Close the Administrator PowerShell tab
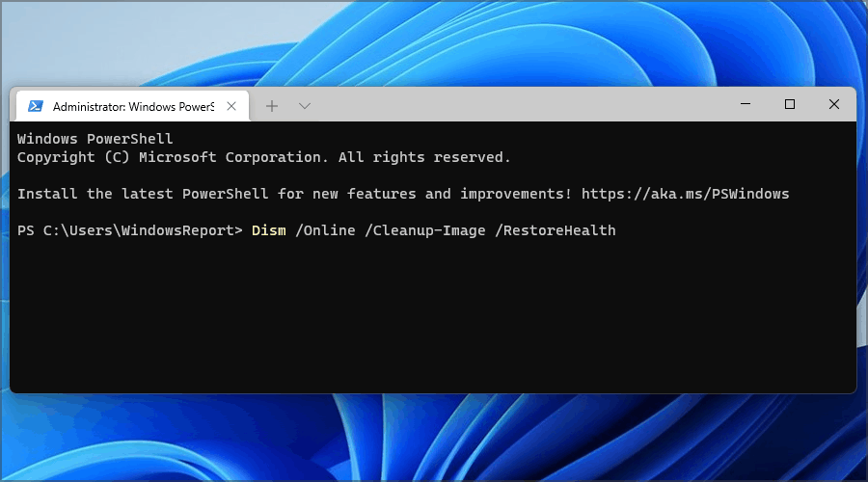Viewport: 868px width, 482px height. [x=231, y=106]
